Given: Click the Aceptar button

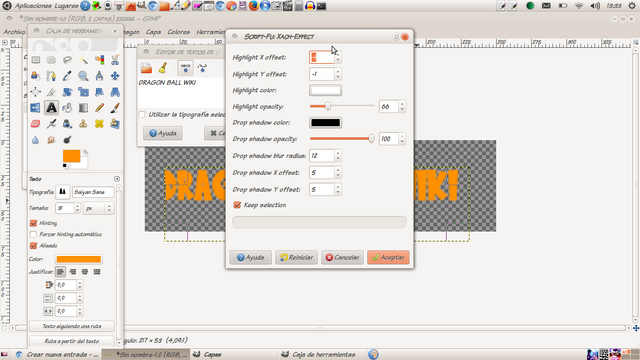Looking at the screenshot, I should 388,258.
